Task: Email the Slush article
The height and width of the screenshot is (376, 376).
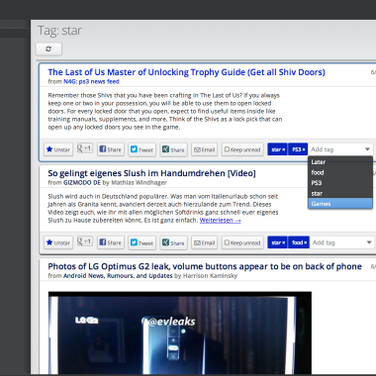Action: (x=205, y=242)
